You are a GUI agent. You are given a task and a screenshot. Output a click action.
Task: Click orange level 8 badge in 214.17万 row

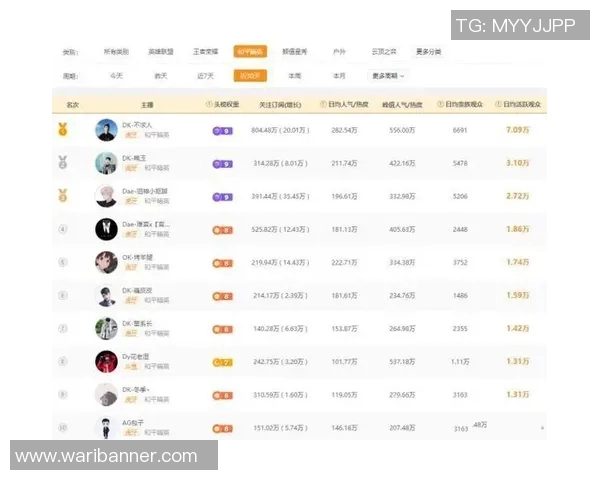tap(223, 296)
